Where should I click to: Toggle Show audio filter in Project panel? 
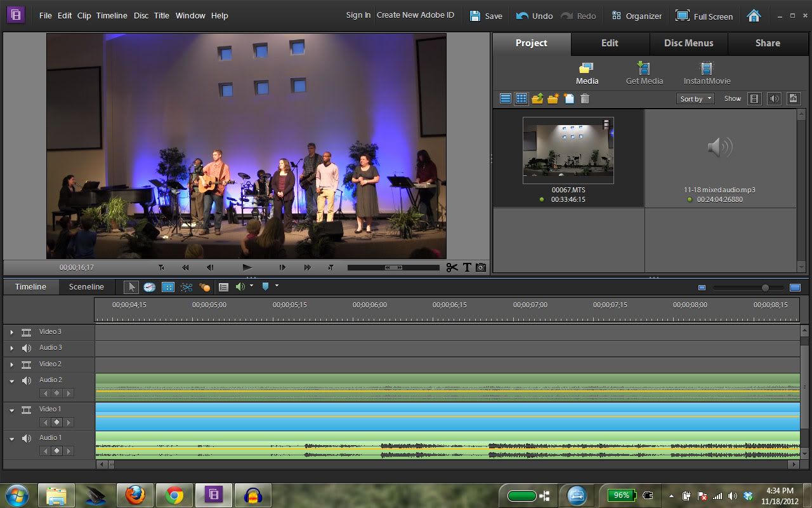(774, 98)
